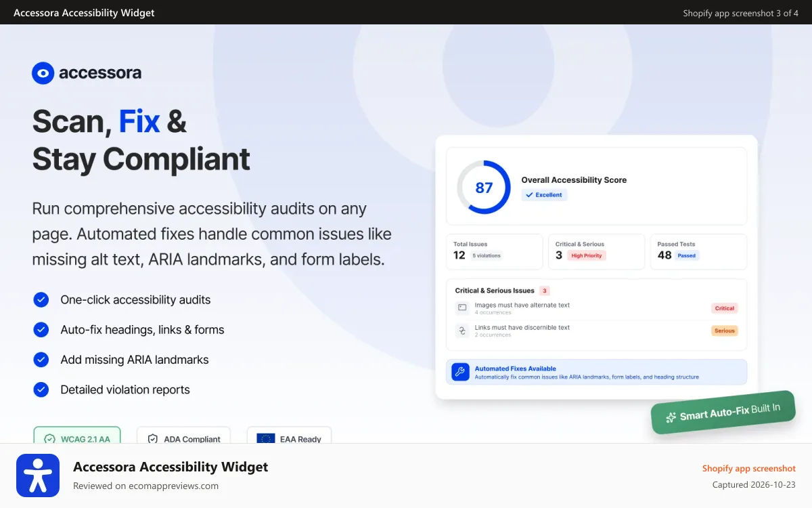Click 'Images must have alternate text' row

pyautogui.click(x=596, y=308)
